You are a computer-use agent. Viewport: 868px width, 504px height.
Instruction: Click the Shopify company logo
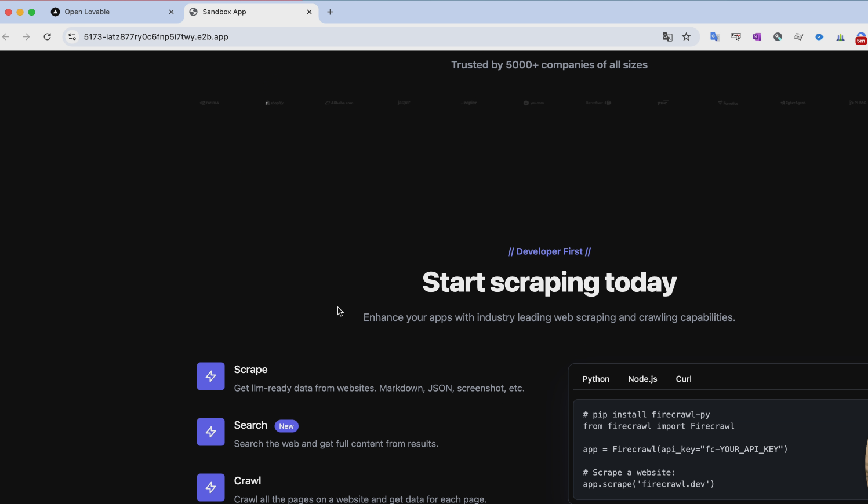tap(274, 103)
